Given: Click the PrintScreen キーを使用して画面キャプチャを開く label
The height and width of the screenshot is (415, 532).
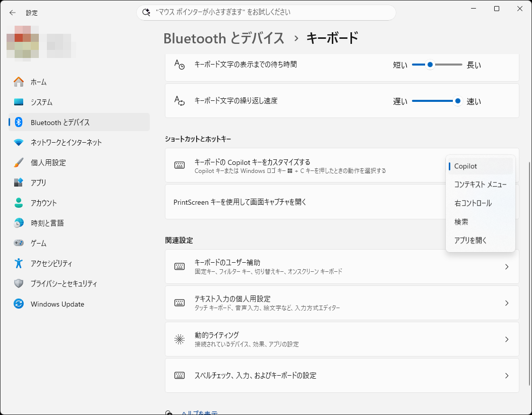Looking at the screenshot, I should point(240,202).
